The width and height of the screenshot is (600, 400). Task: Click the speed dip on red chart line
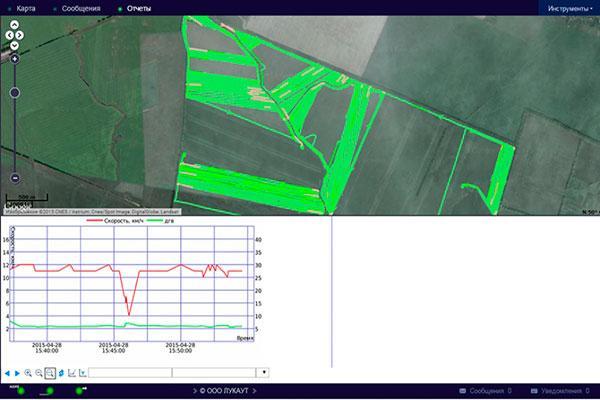coord(129,313)
